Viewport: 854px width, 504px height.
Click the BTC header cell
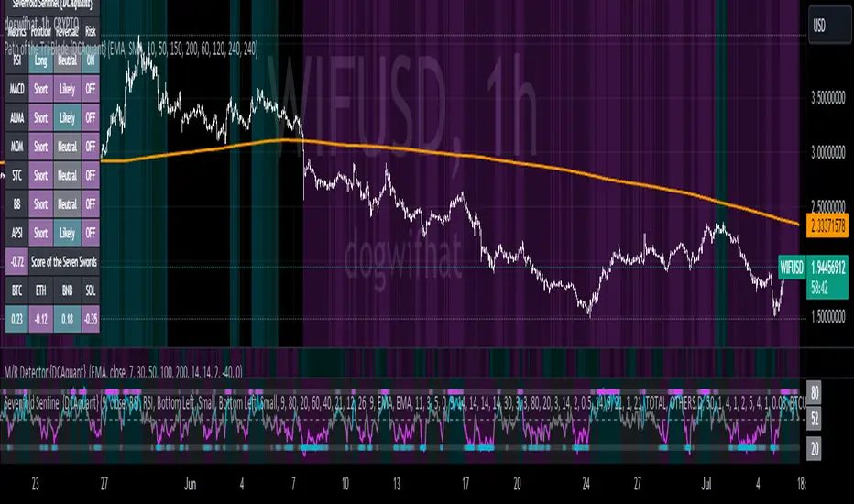16,290
